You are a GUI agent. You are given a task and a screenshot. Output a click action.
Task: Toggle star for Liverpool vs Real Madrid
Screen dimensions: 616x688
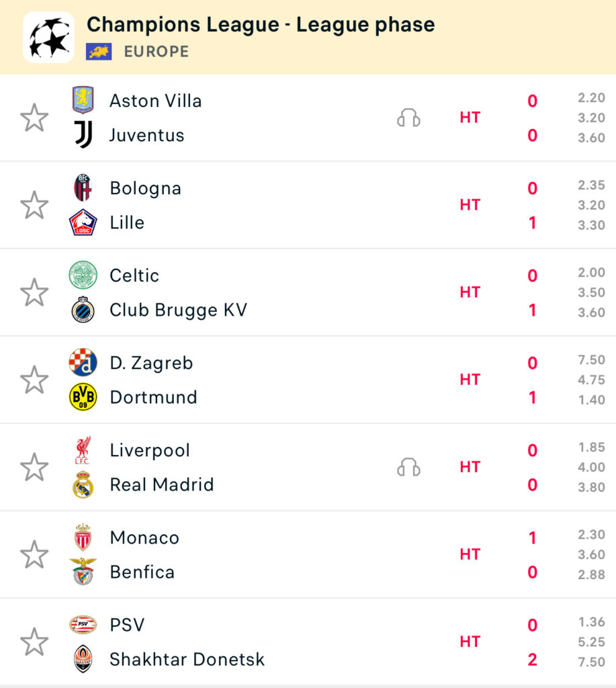point(34,467)
